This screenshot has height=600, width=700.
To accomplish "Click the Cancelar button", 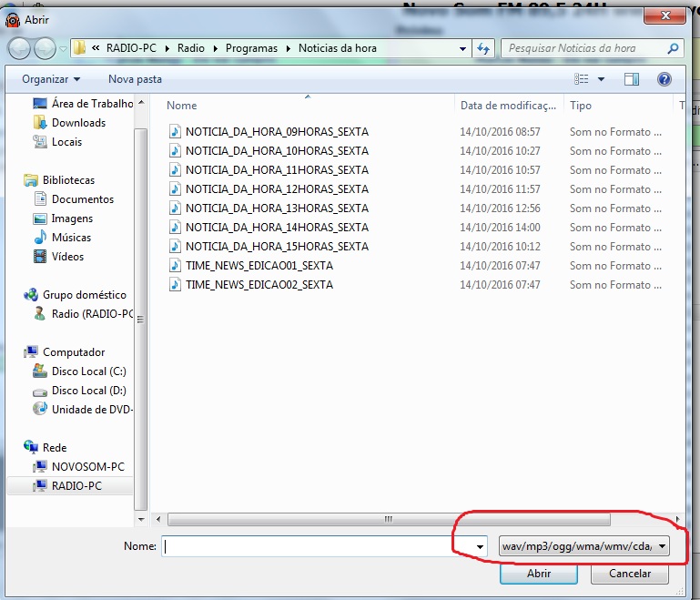I will pos(630,574).
